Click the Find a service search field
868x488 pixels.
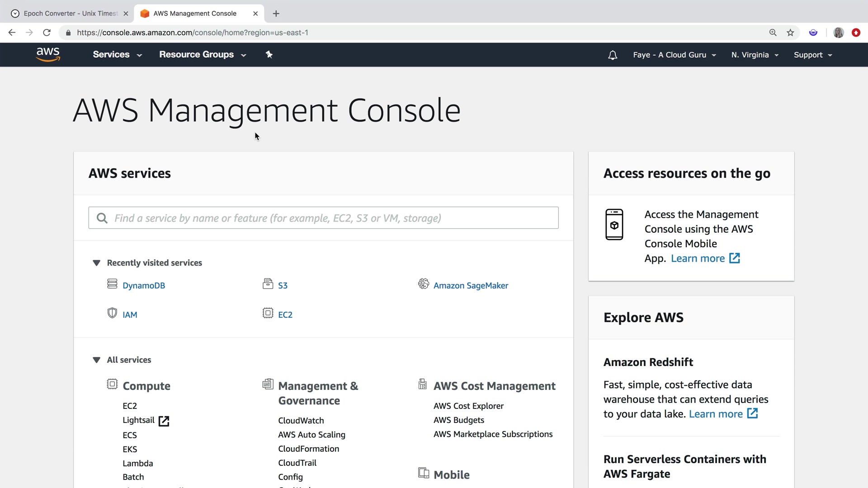(323, 218)
